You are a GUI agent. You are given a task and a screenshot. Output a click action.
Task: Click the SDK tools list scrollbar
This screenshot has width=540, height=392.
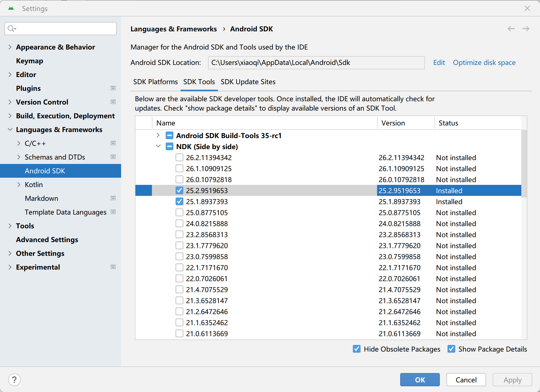click(524, 164)
